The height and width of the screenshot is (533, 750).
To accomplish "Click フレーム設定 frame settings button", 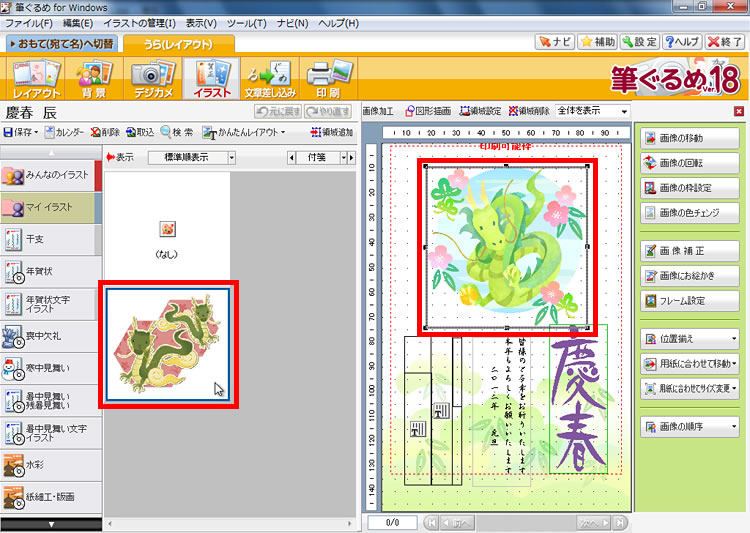I will pos(690,301).
